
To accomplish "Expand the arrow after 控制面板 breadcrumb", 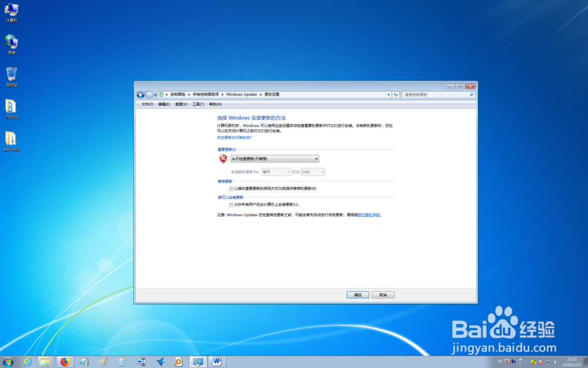I will point(189,95).
